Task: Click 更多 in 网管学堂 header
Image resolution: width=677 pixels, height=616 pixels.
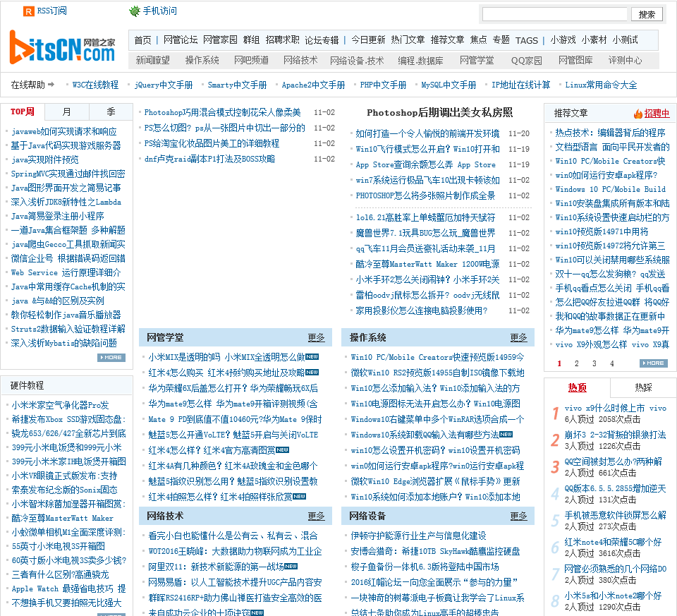Action: pyautogui.click(x=316, y=338)
